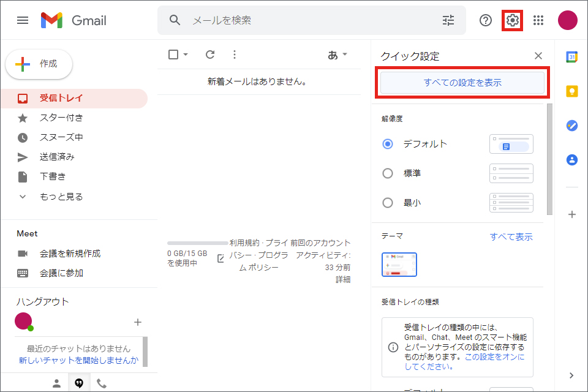Screen dimensions: 588x392
Task: Open the settings gear icon
Action: (x=512, y=20)
